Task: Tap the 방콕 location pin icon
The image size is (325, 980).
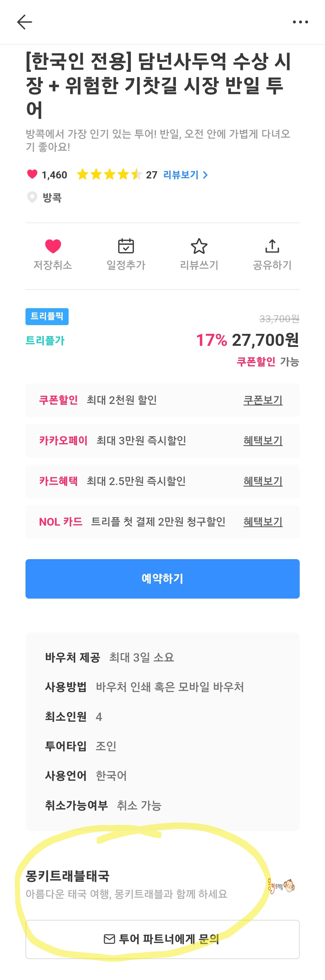Action: [32, 197]
